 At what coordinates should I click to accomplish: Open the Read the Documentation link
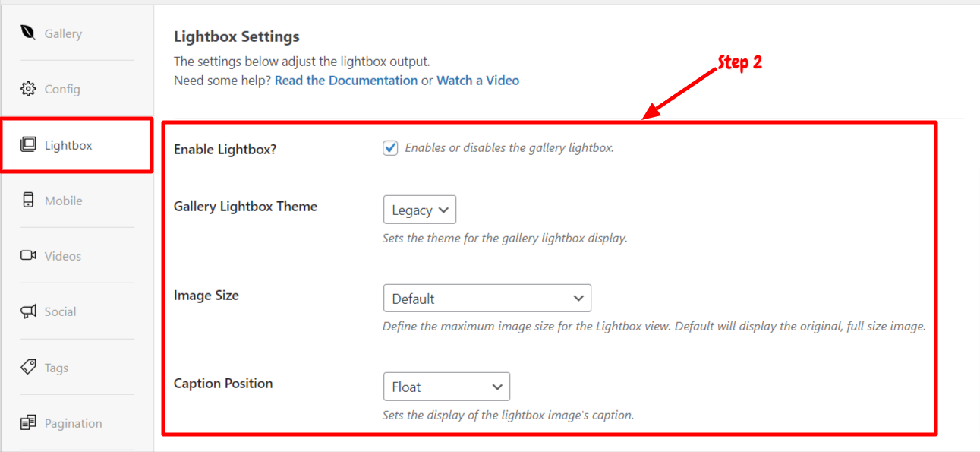click(346, 81)
